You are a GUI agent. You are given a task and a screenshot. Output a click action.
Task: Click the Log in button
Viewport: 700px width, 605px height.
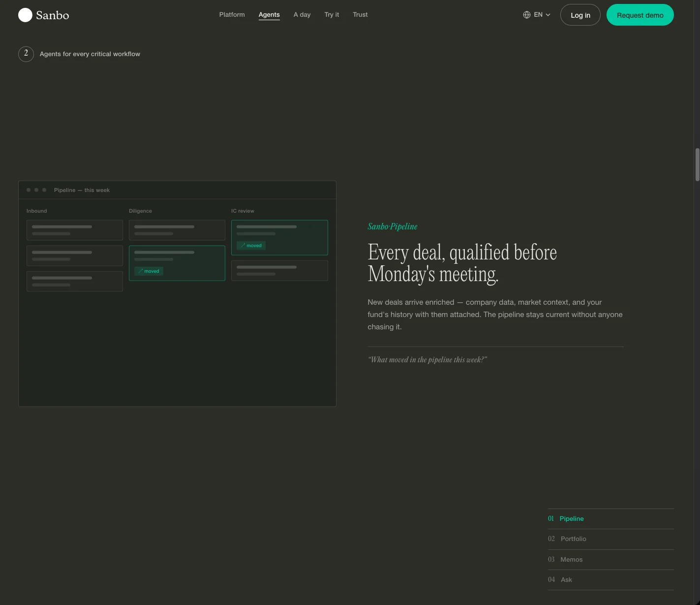(580, 15)
